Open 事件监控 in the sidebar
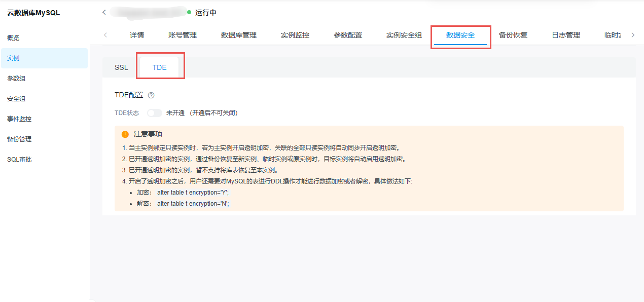This screenshot has height=302, width=644. click(19, 119)
